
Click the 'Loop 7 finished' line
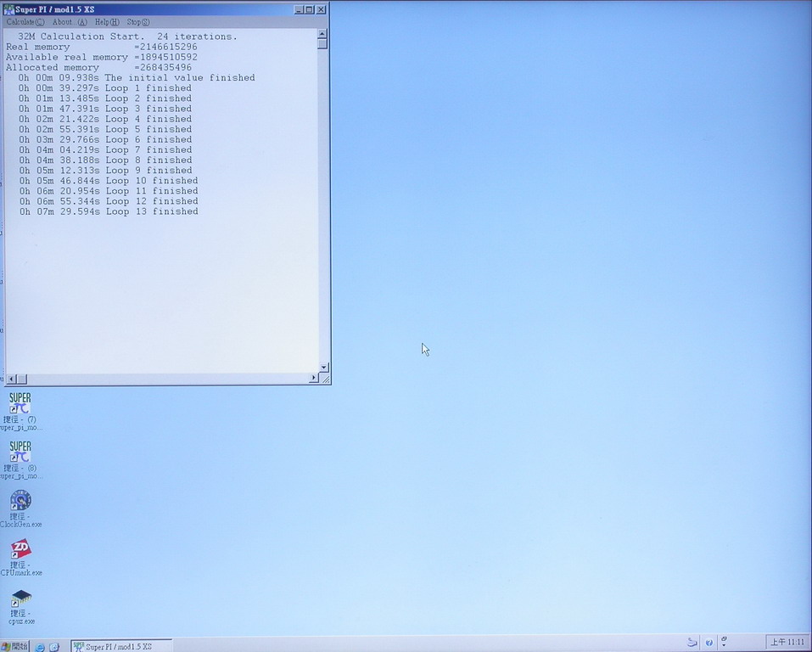(x=105, y=149)
